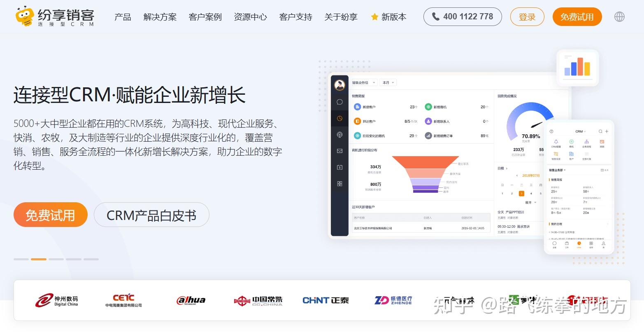Expand the 展开 calendar toggle
Image resolution: width=644 pixels, height=332 pixels.
coord(531,203)
